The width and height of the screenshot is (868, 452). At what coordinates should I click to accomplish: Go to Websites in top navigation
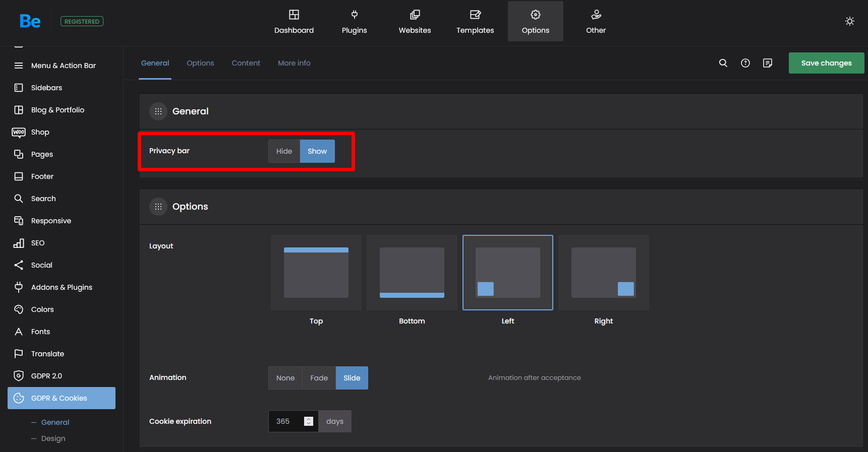(x=415, y=22)
